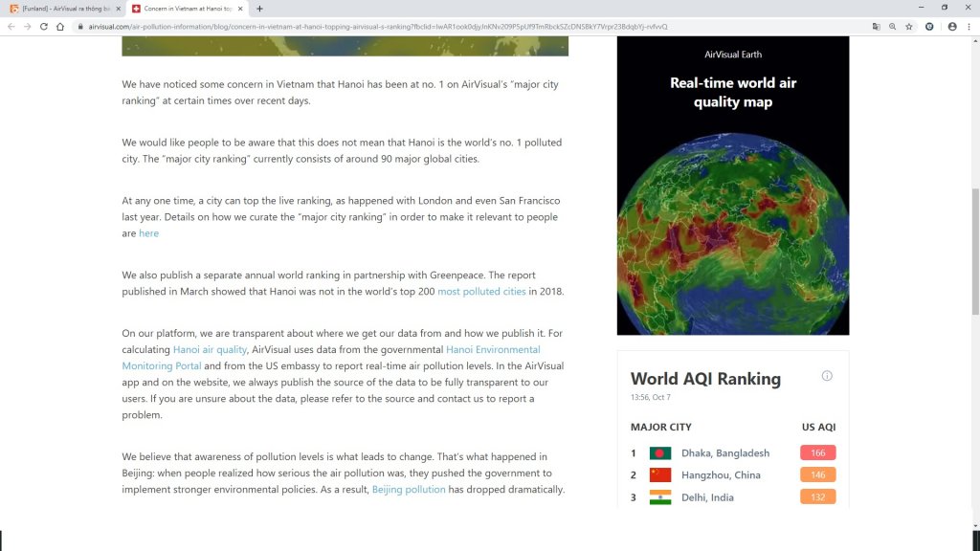Click the red 166 AQI badge

(817, 452)
